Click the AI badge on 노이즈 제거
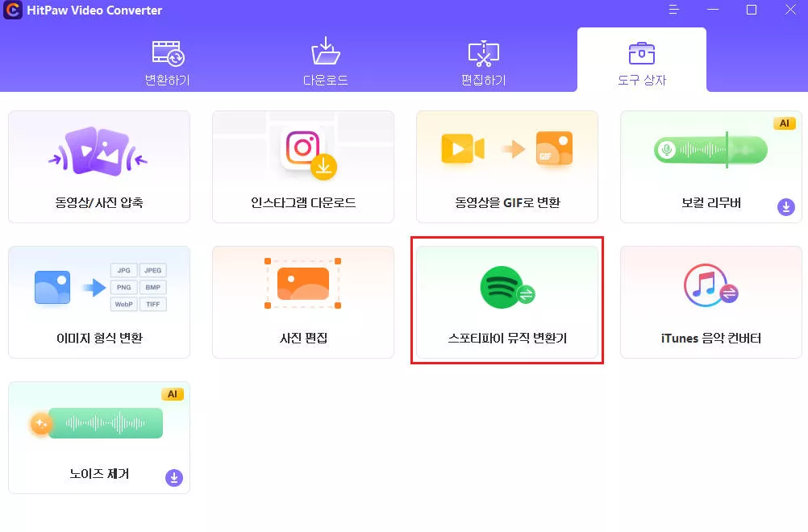The width and height of the screenshot is (808, 532). click(172, 394)
